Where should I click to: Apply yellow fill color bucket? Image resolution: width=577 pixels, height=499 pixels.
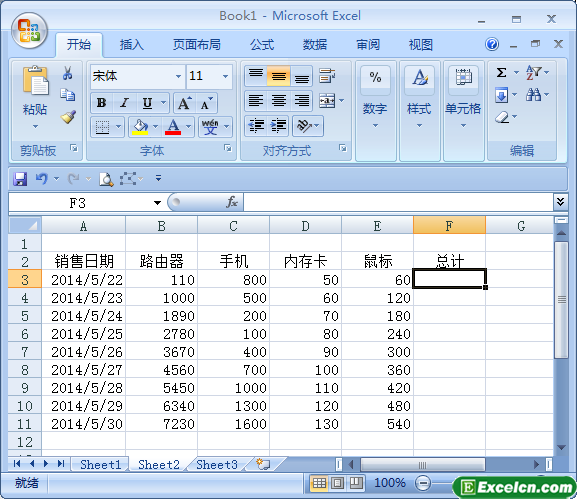point(140,127)
